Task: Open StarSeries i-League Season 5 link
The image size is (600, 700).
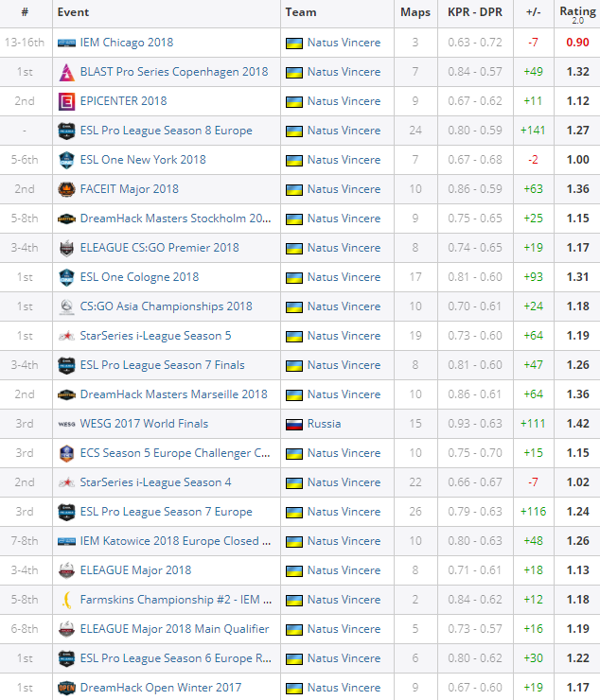Action: point(155,336)
